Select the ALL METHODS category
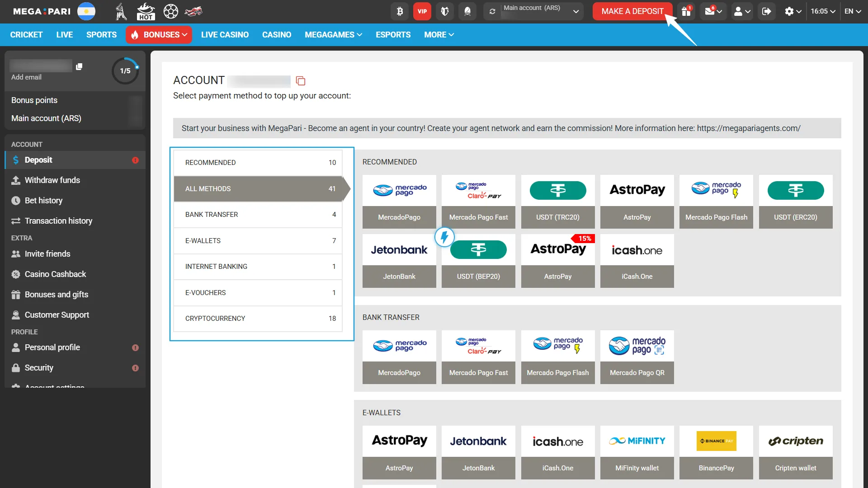Viewport: 868px width, 488px height. (258, 189)
